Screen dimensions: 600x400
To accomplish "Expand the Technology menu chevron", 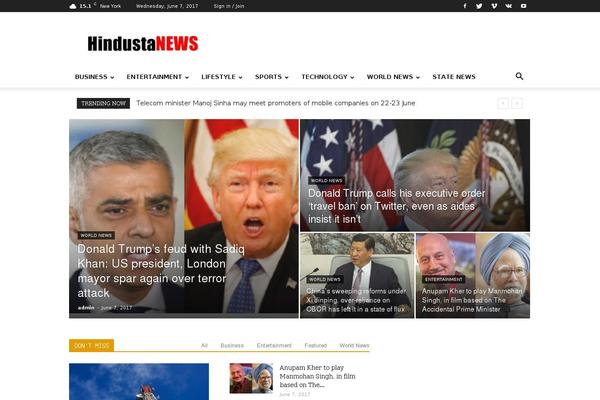I will (x=352, y=77).
